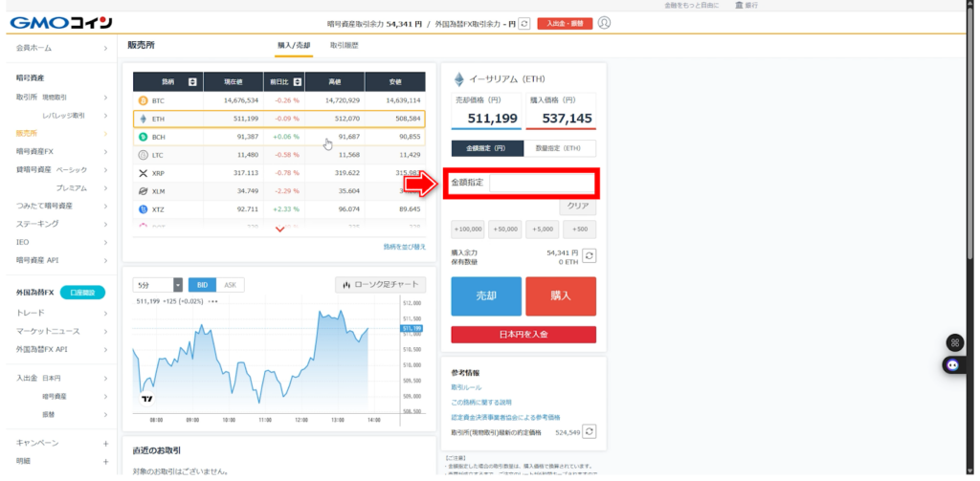This screenshot has height=481, width=980.
Task: Sort the table by 銘柄 column icon
Action: point(192,81)
